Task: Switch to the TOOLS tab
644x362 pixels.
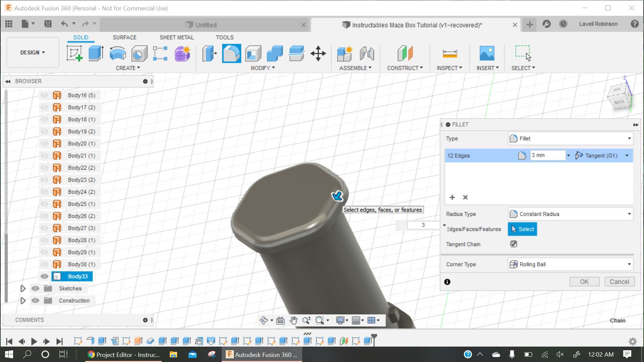Action: click(224, 38)
